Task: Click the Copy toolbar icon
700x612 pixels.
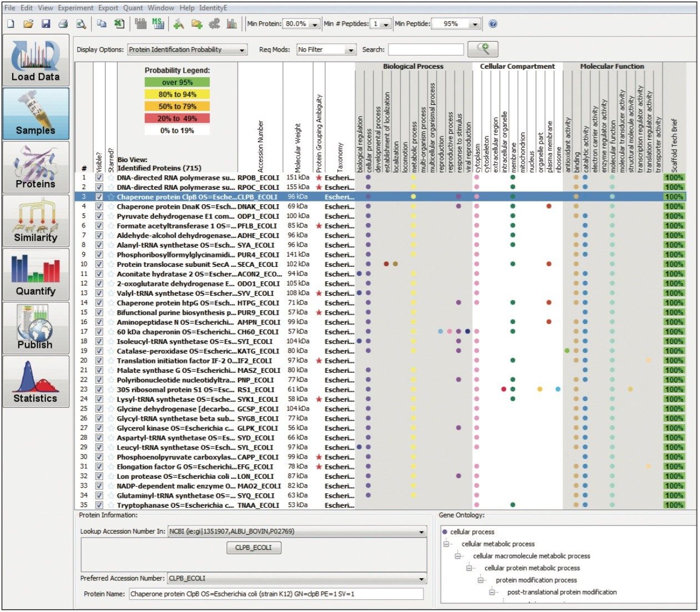Action: tap(102, 24)
